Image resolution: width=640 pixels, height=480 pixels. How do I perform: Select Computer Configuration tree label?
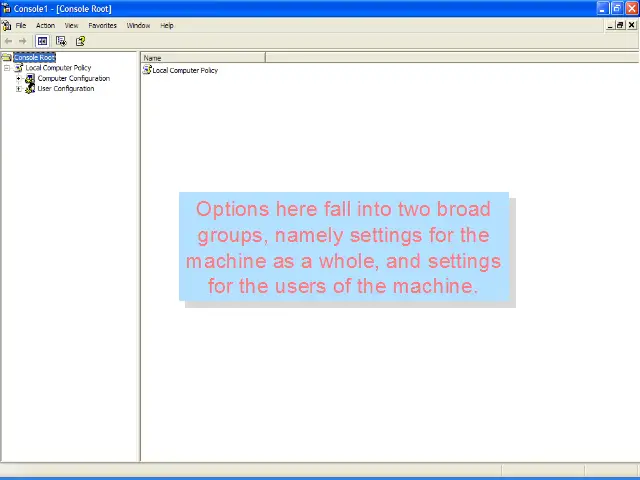pyautogui.click(x=74, y=78)
